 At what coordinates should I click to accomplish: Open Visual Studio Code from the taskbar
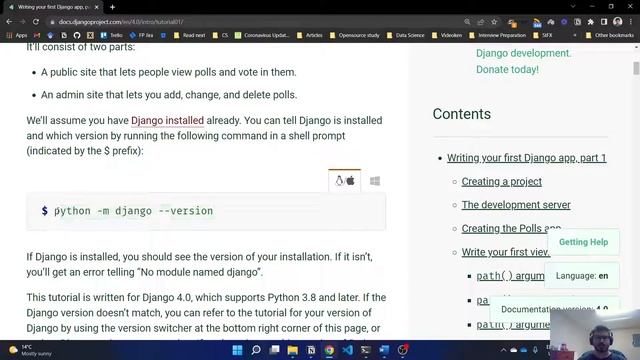[x=348, y=350]
